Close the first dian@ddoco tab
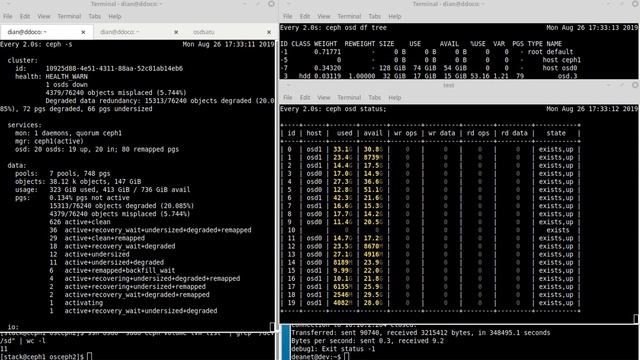 pyautogui.click(x=83, y=32)
